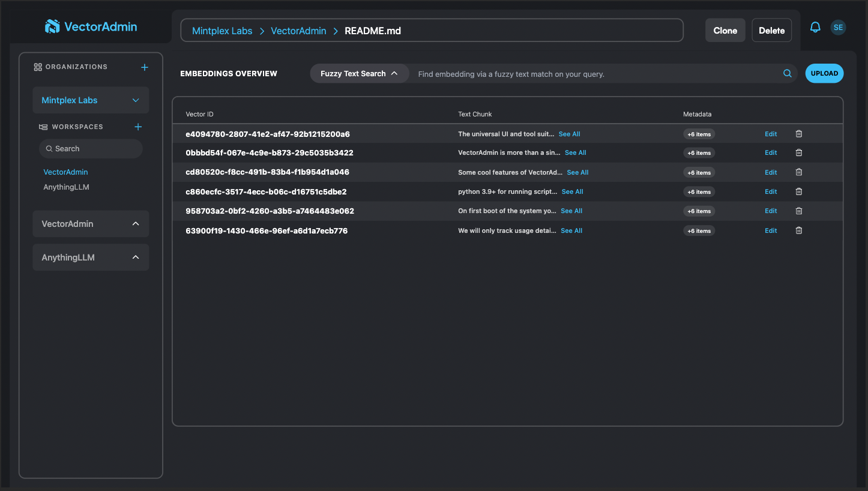Open +6 items metadata for 0bbbd54f row

pos(699,153)
